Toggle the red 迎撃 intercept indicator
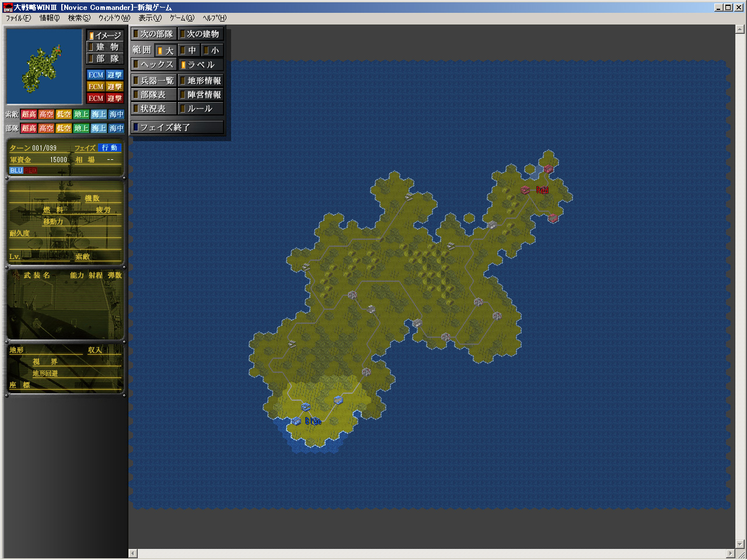 pyautogui.click(x=114, y=99)
